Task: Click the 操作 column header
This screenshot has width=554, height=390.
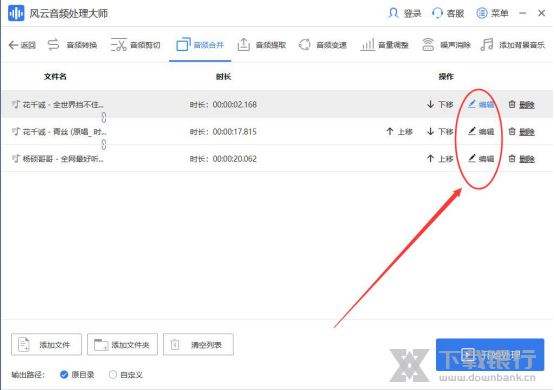Action: pos(446,77)
